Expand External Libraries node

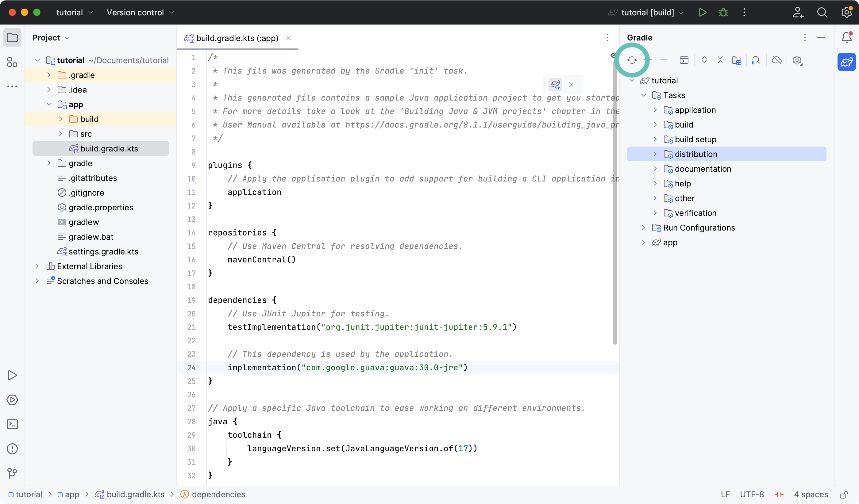[x=37, y=266]
